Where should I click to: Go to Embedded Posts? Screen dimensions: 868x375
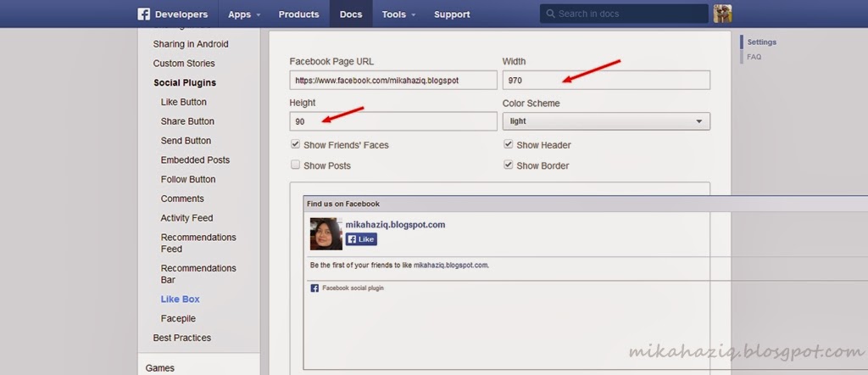196,160
